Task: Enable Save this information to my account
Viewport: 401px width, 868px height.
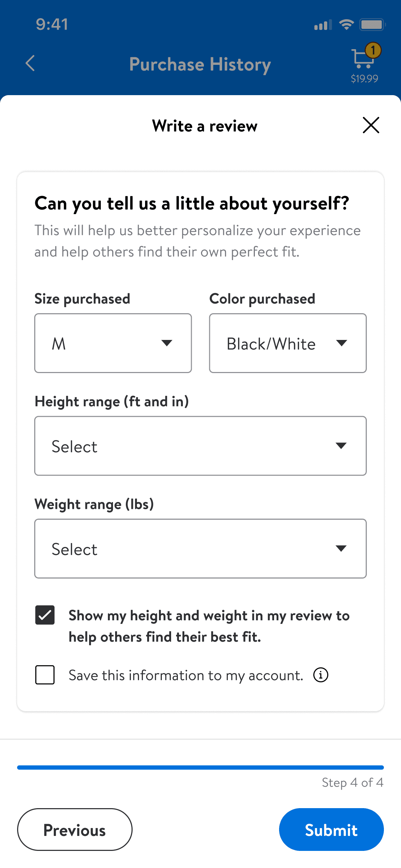Action: (45, 675)
